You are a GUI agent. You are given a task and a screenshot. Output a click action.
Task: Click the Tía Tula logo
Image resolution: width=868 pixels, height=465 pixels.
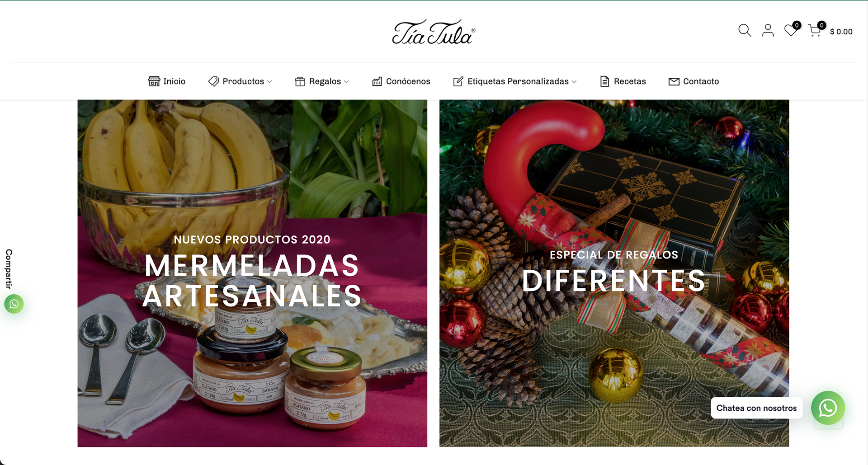(x=434, y=32)
